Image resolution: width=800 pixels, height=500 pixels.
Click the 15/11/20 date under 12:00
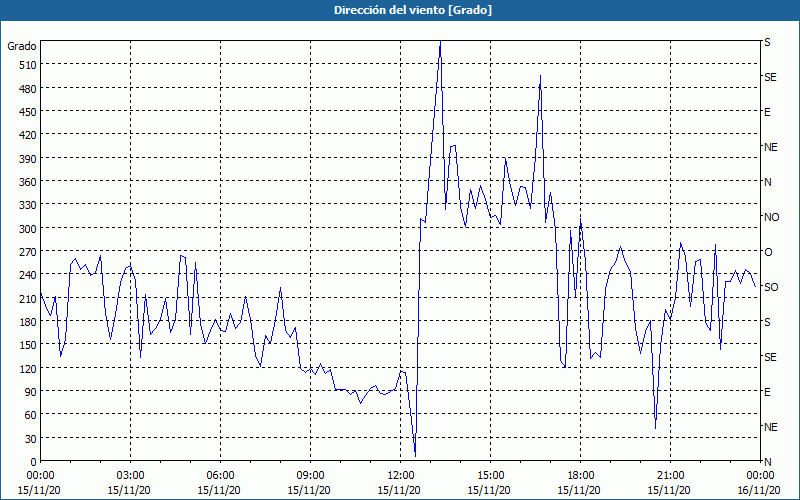(399, 490)
